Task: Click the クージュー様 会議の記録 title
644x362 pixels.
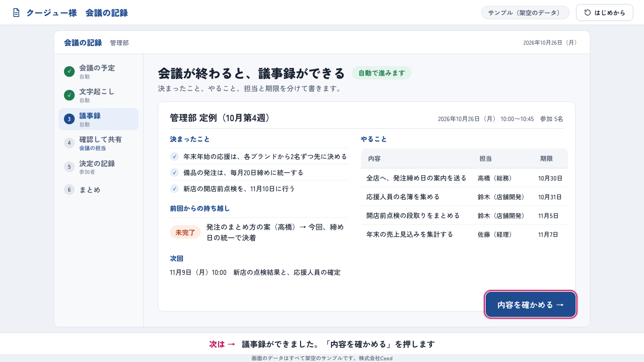Action: tap(77, 13)
